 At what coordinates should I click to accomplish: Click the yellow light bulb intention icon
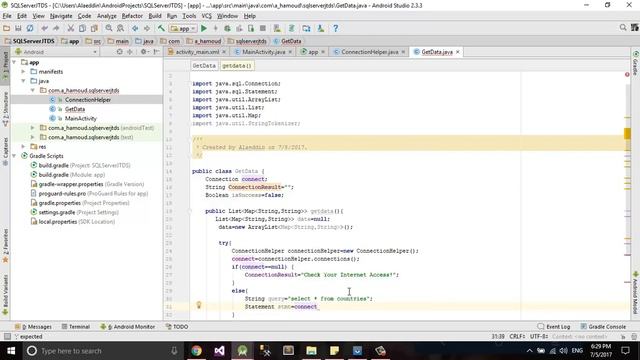199,305
